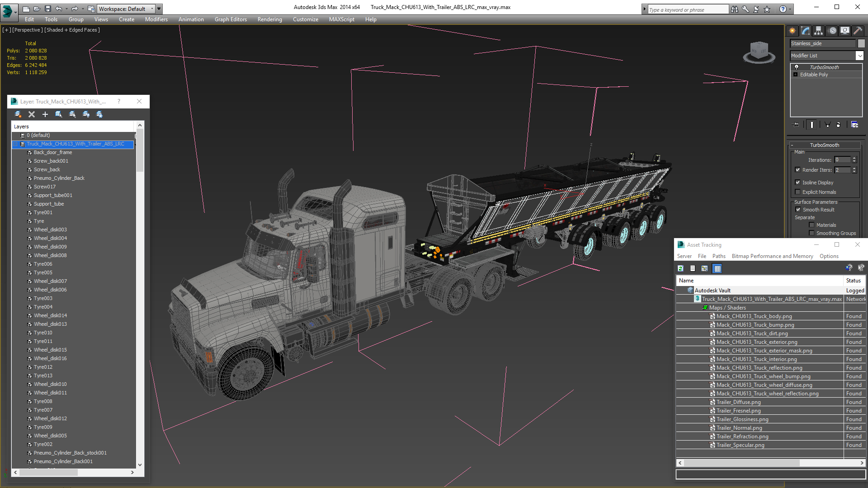Open the Modifier List dropdown
The image size is (868, 488).
859,56
